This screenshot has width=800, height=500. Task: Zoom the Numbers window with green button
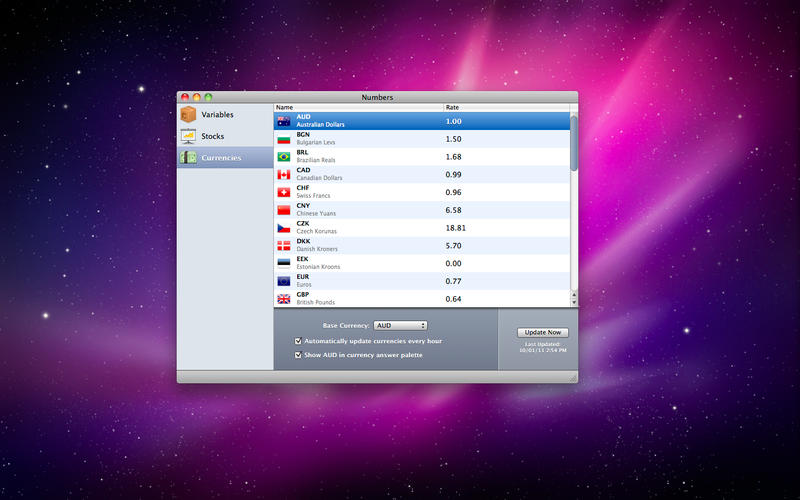click(208, 97)
